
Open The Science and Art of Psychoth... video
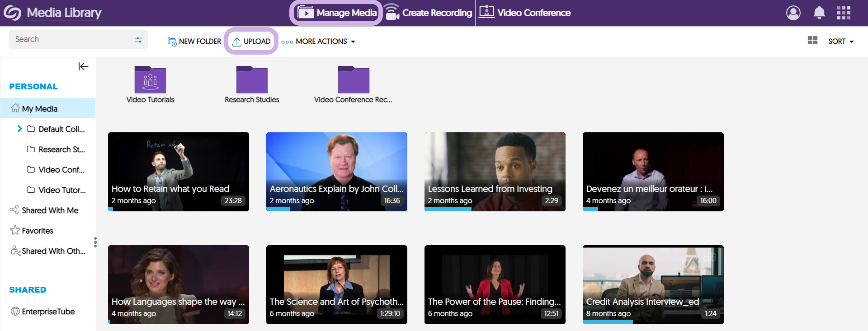337,284
